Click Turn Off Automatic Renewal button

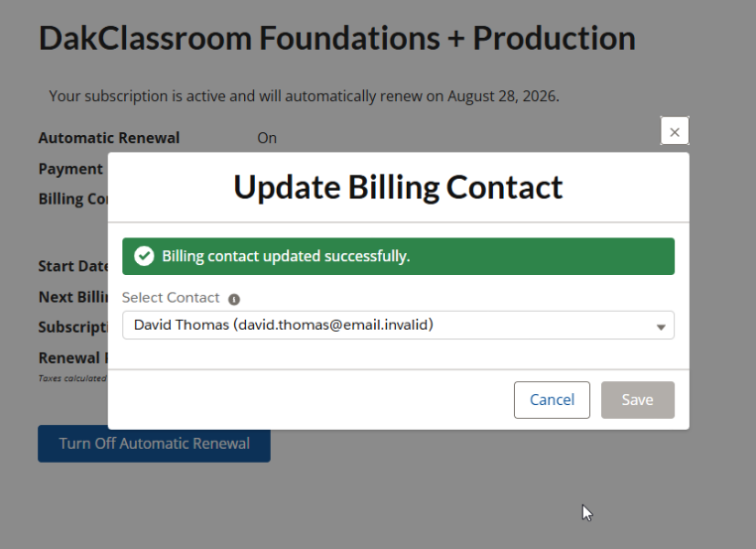click(x=154, y=443)
